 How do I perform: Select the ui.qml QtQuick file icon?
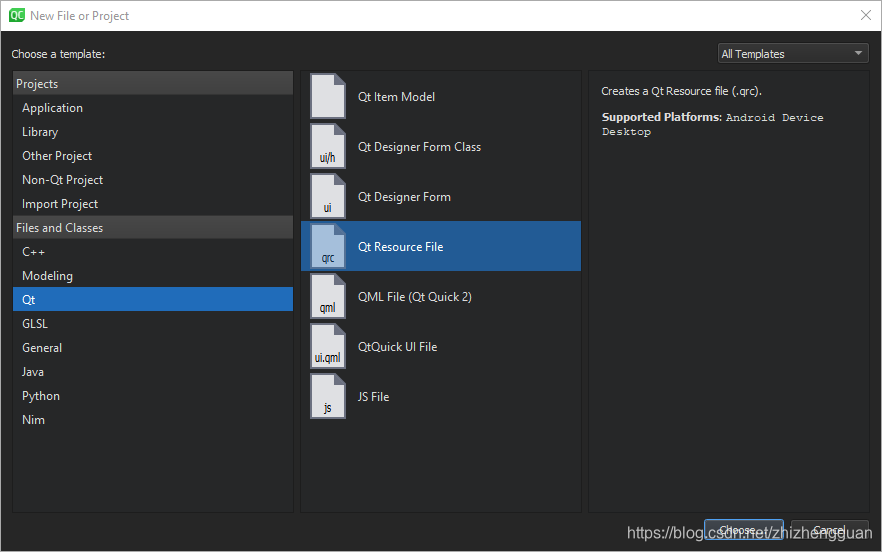(328, 347)
